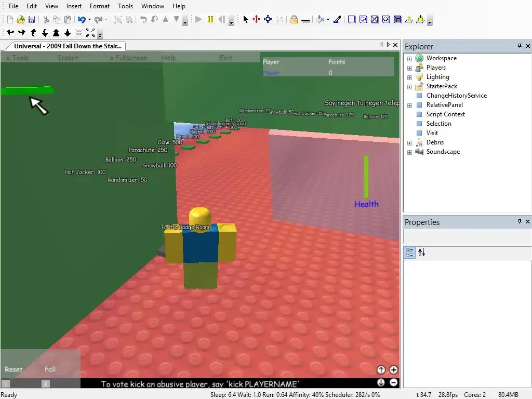Image resolution: width=532 pixels, height=399 pixels.
Task: Select the Weld surface tool with X icon
Action: pyautogui.click(x=375, y=19)
